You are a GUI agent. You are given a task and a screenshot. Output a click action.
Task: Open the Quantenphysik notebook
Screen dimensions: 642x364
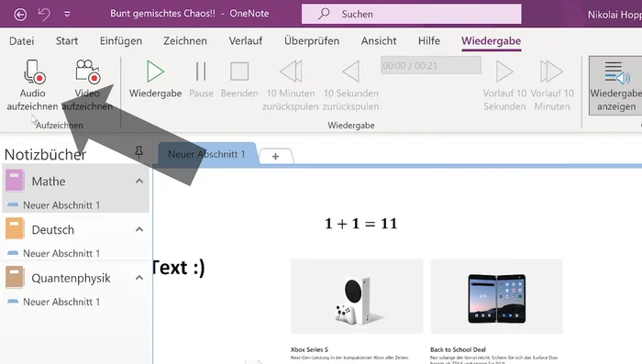71,278
